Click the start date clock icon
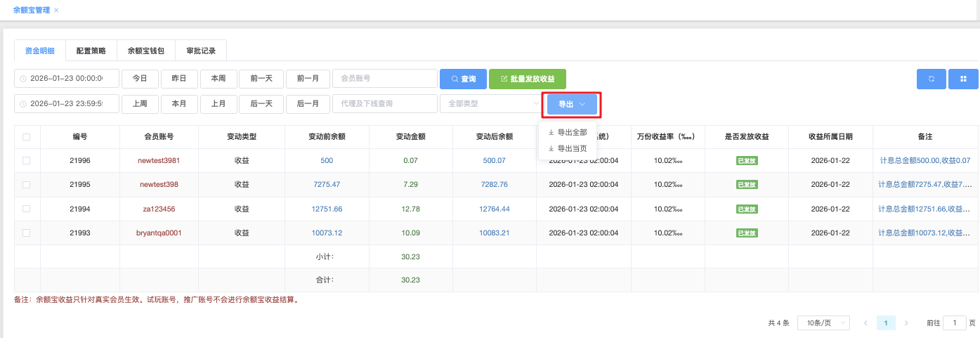 tap(23, 79)
